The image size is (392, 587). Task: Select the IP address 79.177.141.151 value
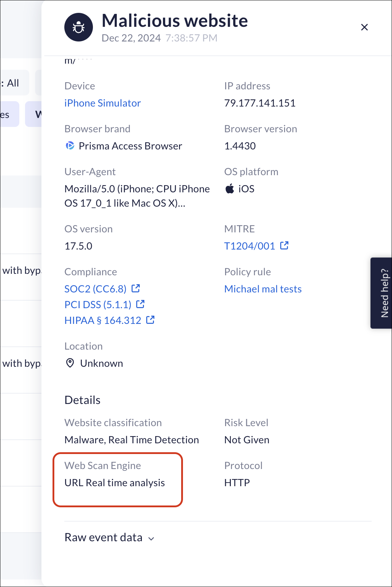click(x=260, y=103)
